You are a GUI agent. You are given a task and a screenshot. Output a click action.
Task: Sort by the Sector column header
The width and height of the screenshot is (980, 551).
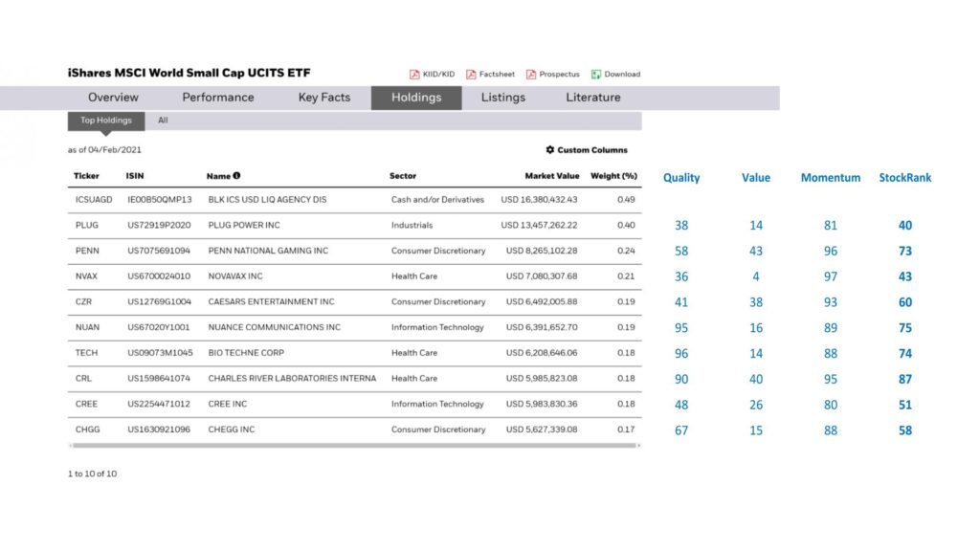tap(403, 176)
